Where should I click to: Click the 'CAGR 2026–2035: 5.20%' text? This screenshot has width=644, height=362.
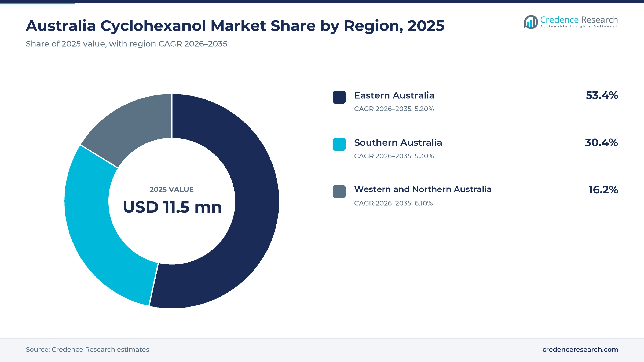(394, 109)
